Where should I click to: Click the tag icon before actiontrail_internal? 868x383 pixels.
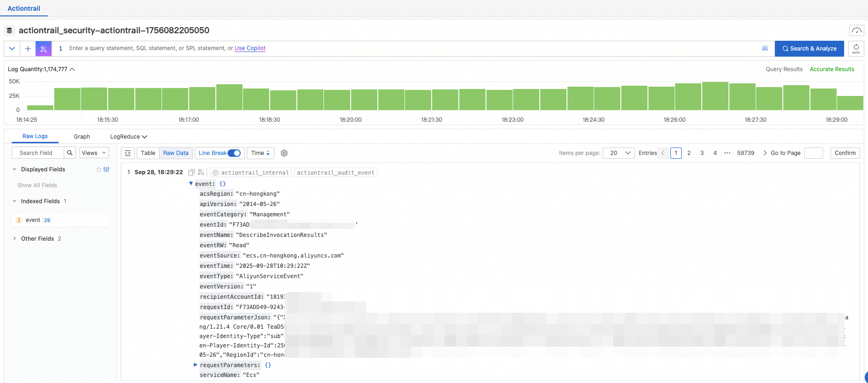(215, 173)
